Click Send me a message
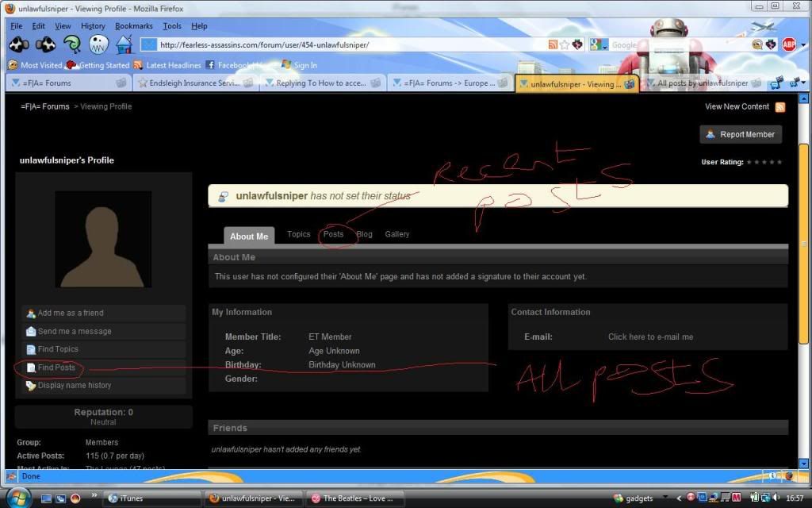Image resolution: width=812 pixels, height=508 pixels. pos(104,331)
